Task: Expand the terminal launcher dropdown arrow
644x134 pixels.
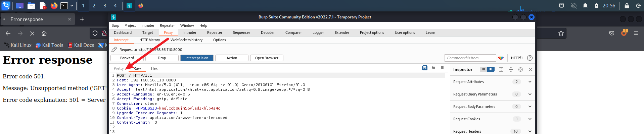Action: pos(72,6)
